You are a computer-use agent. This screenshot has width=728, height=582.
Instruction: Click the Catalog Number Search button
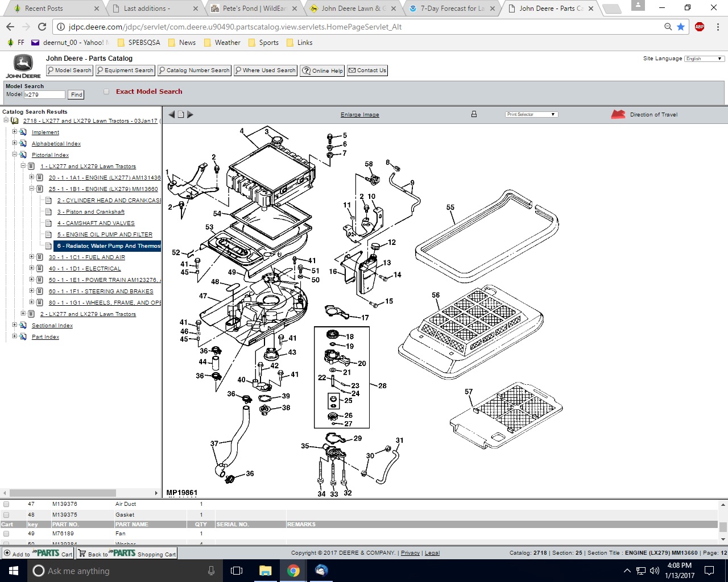tap(194, 70)
